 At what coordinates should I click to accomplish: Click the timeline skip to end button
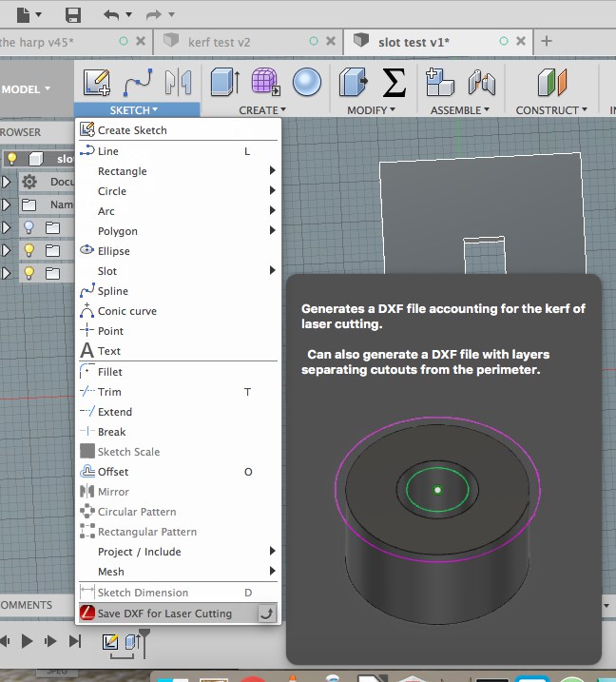click(x=75, y=641)
